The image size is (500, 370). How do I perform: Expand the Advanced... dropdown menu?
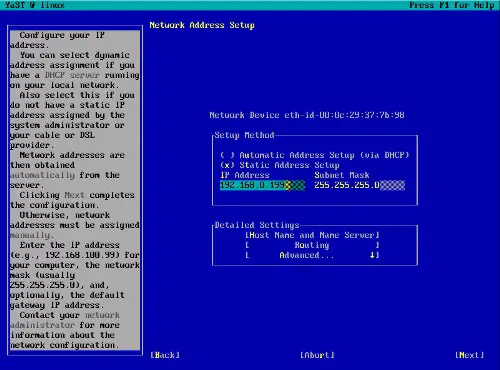(x=312, y=255)
